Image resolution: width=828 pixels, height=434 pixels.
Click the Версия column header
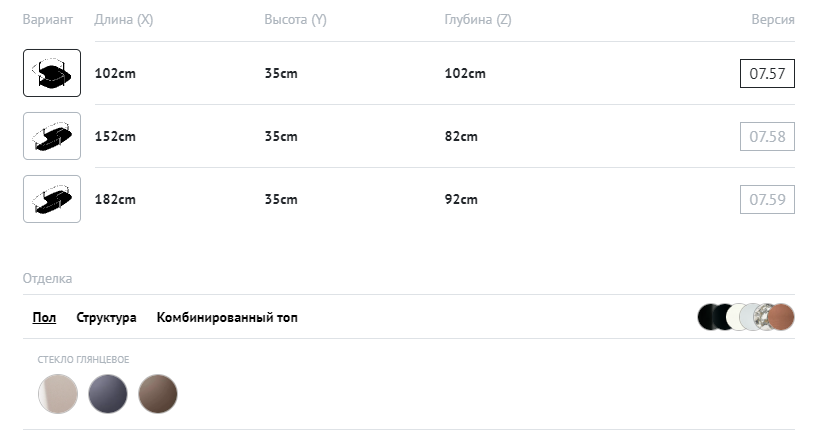[x=773, y=20]
